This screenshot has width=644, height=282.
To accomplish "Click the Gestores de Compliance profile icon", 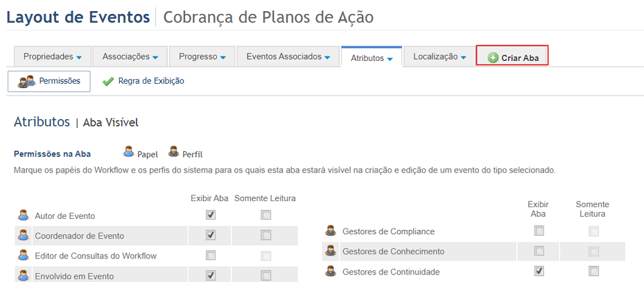I will pyautogui.click(x=330, y=231).
